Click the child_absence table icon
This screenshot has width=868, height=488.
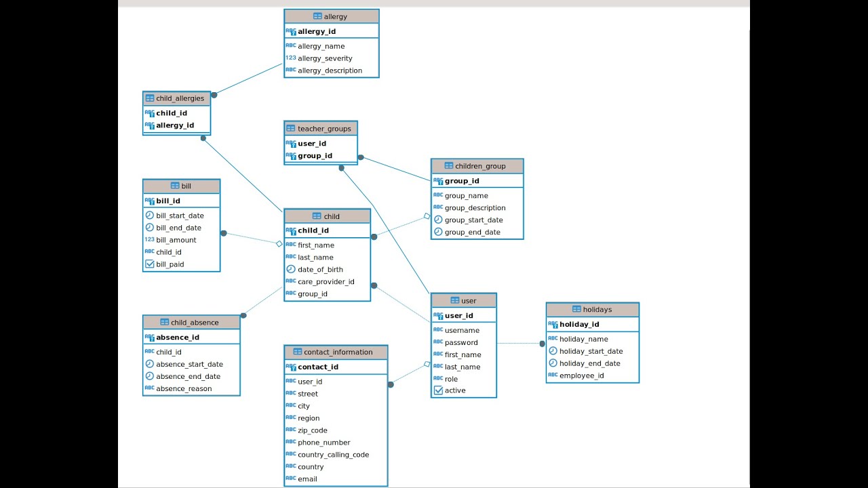coord(165,323)
